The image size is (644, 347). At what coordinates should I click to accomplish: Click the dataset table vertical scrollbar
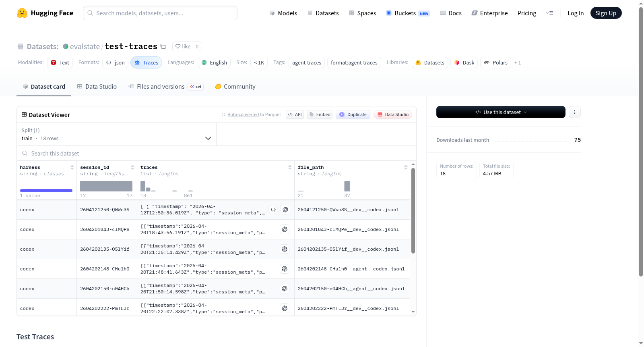tap(413, 211)
